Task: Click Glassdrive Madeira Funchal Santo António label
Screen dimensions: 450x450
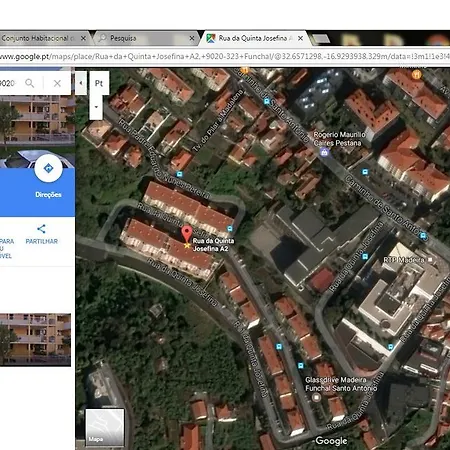Action: [341, 384]
